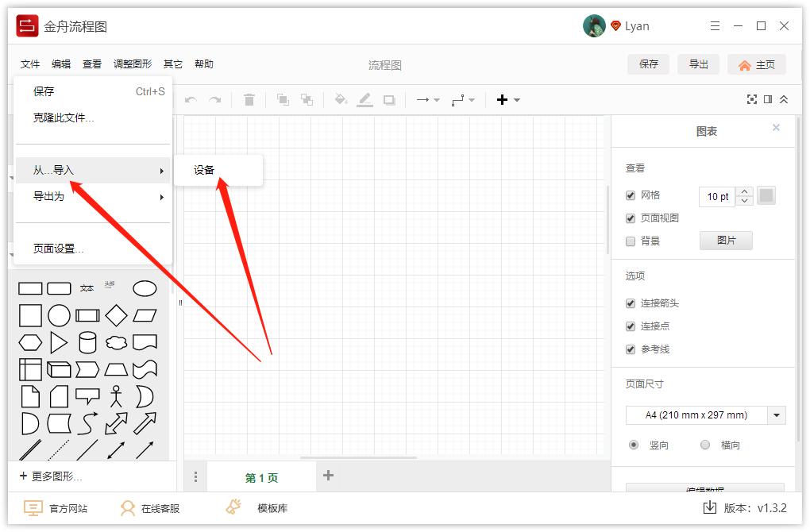Image resolution: width=810 pixels, height=532 pixels.
Task: Select the 横向 landscape radio button
Action: click(704, 445)
